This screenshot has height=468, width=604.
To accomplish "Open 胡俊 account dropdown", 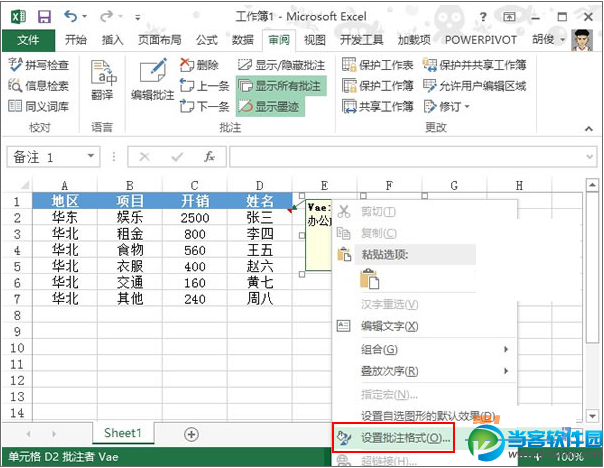I will (x=549, y=39).
